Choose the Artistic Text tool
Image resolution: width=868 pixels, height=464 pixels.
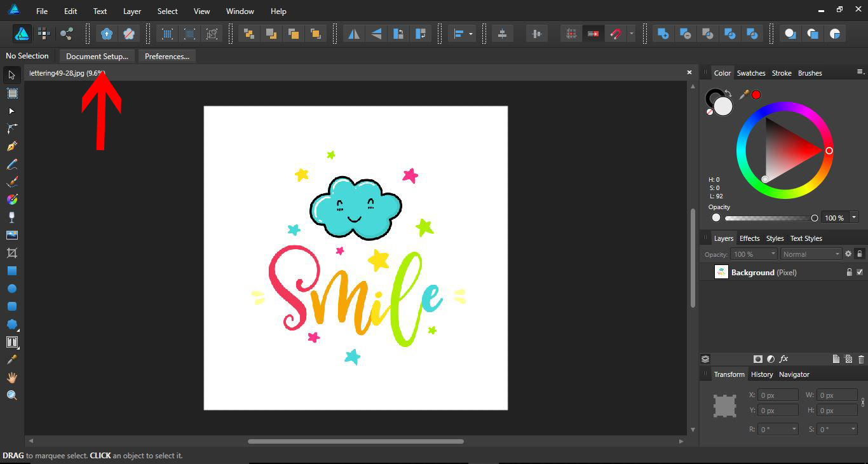(12, 342)
